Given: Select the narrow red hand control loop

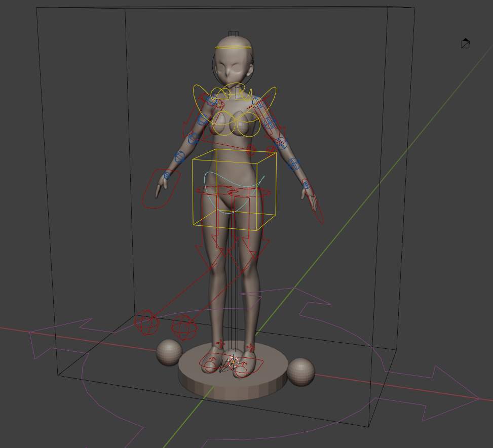Looking at the screenshot, I should [x=313, y=201].
